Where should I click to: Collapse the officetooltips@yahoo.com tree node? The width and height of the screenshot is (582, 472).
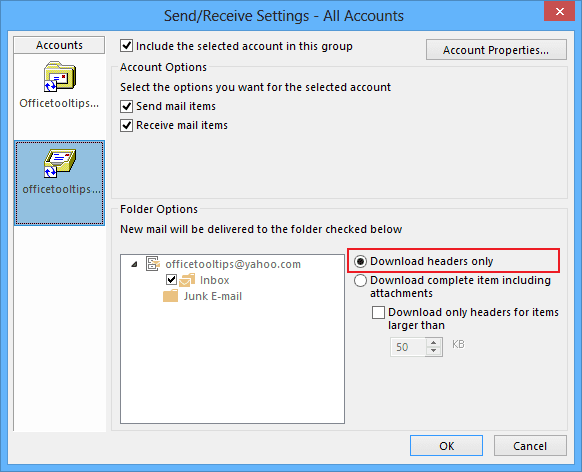pos(134,264)
